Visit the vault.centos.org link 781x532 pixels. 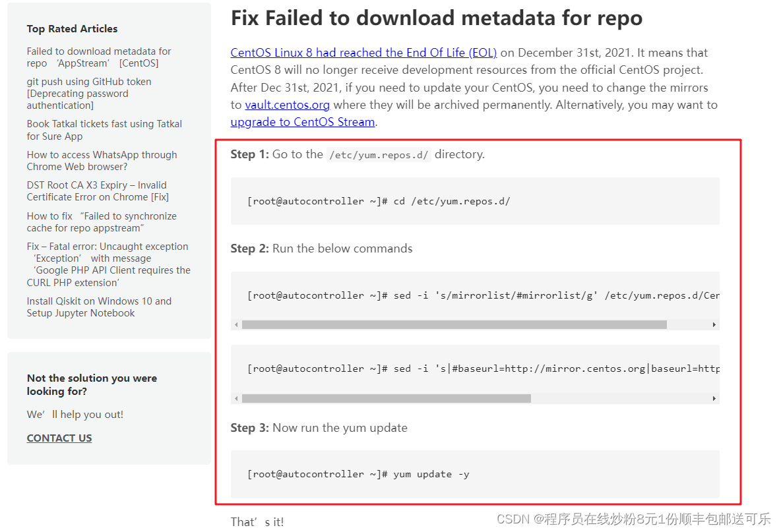pyautogui.click(x=287, y=104)
